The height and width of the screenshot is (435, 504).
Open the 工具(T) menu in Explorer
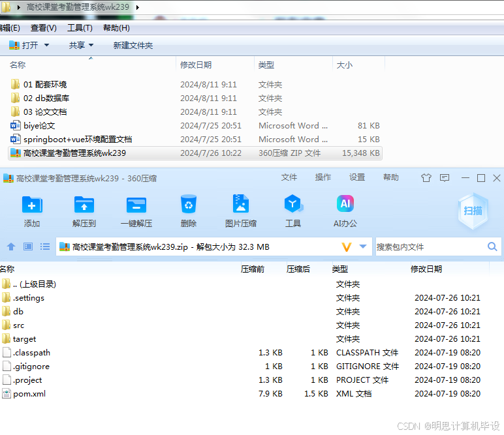tap(80, 28)
